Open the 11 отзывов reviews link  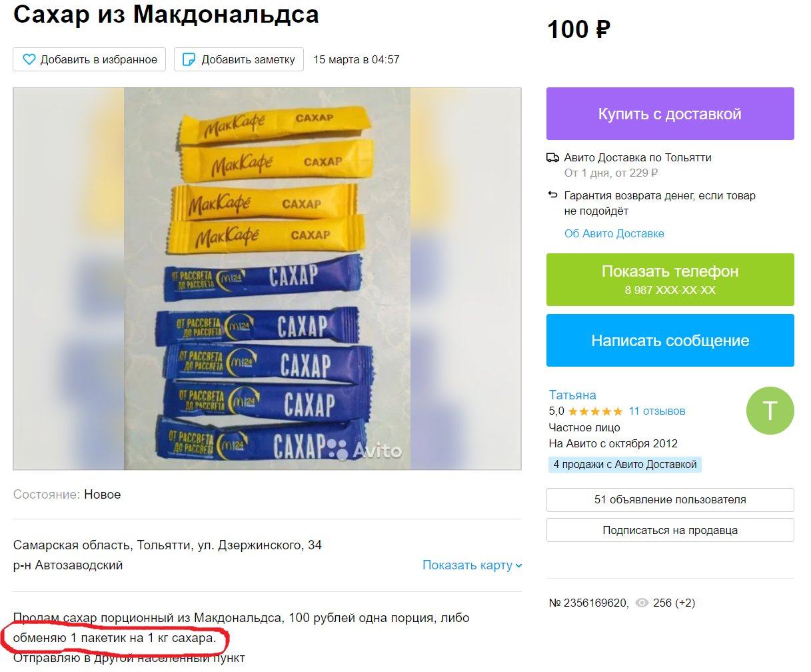click(x=656, y=411)
